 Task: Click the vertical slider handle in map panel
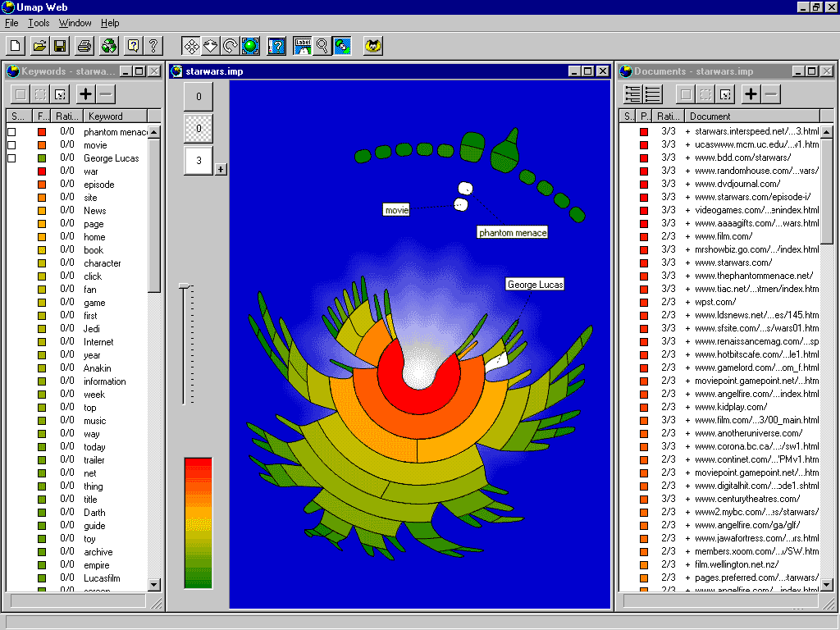coord(185,286)
